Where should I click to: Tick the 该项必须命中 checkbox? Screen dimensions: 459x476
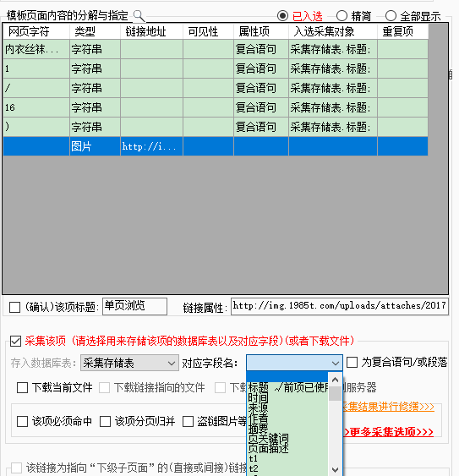[x=23, y=421]
